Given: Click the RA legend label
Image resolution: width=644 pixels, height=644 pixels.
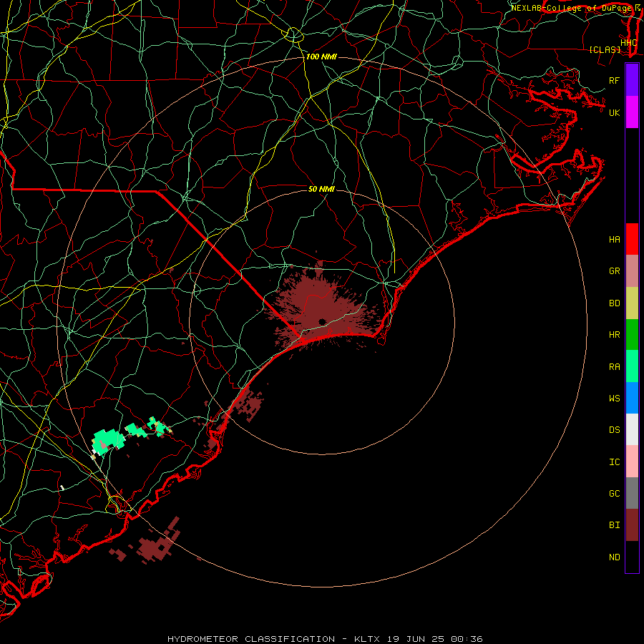Looking at the screenshot, I should pyautogui.click(x=614, y=367).
